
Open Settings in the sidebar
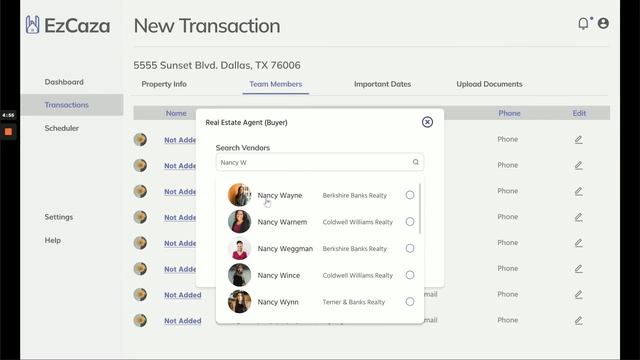click(x=59, y=217)
